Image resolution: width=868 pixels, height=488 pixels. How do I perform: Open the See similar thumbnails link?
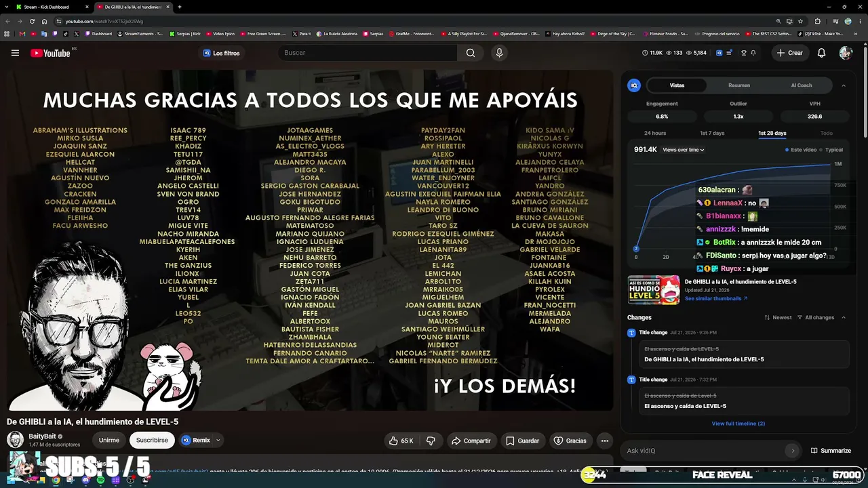pos(716,298)
